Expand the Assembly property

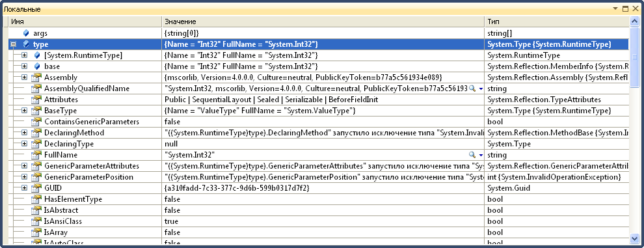pyautogui.click(x=24, y=77)
